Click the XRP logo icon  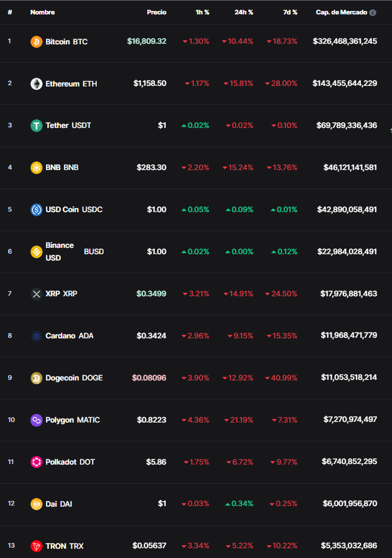pos(36,294)
